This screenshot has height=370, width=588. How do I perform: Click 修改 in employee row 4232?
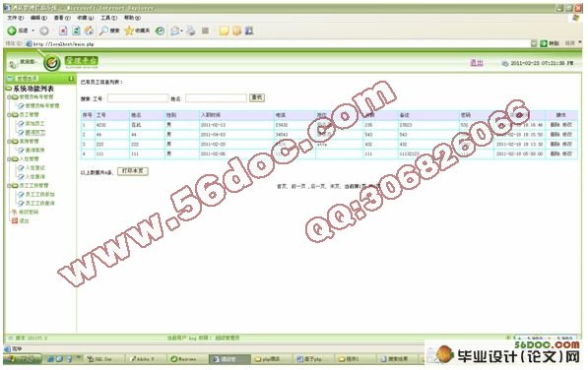(566, 125)
